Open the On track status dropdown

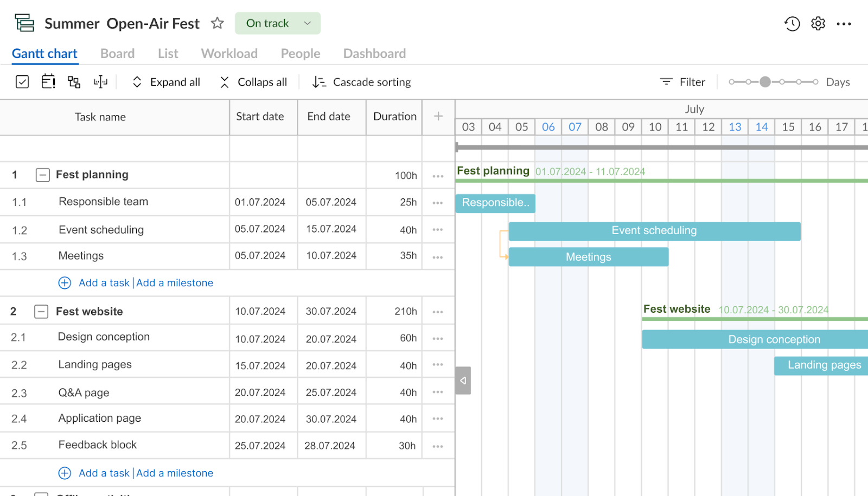tap(277, 23)
